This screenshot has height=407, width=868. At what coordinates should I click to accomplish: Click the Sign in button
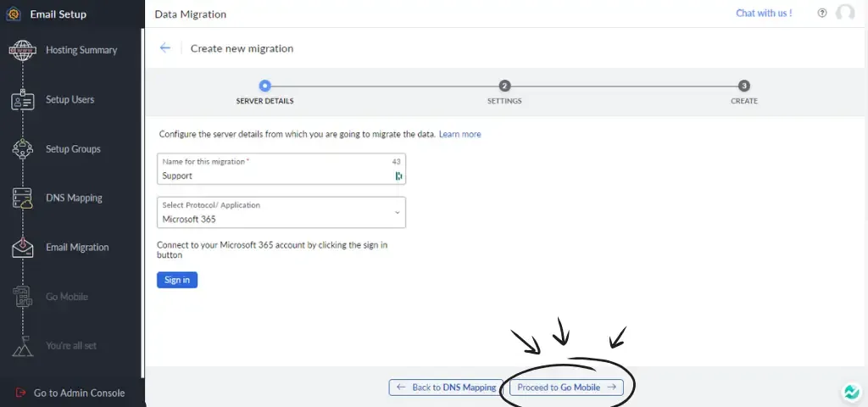[177, 280]
